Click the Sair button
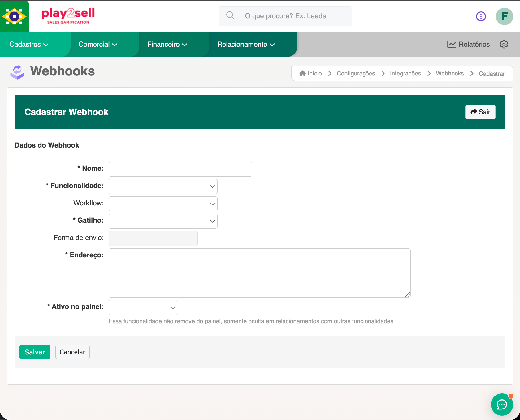Screen dimensions: 520x420 click(x=480, y=112)
